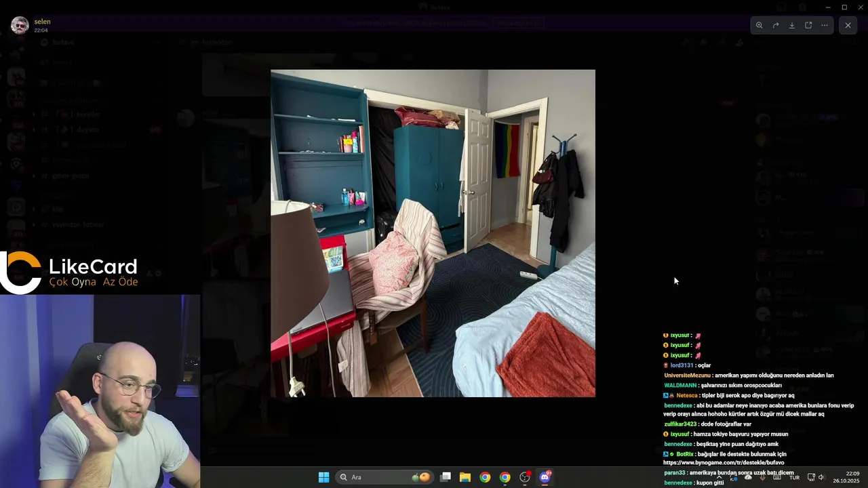Click chat username UniversiteMezunu
The image size is (868, 488).
tap(687, 375)
